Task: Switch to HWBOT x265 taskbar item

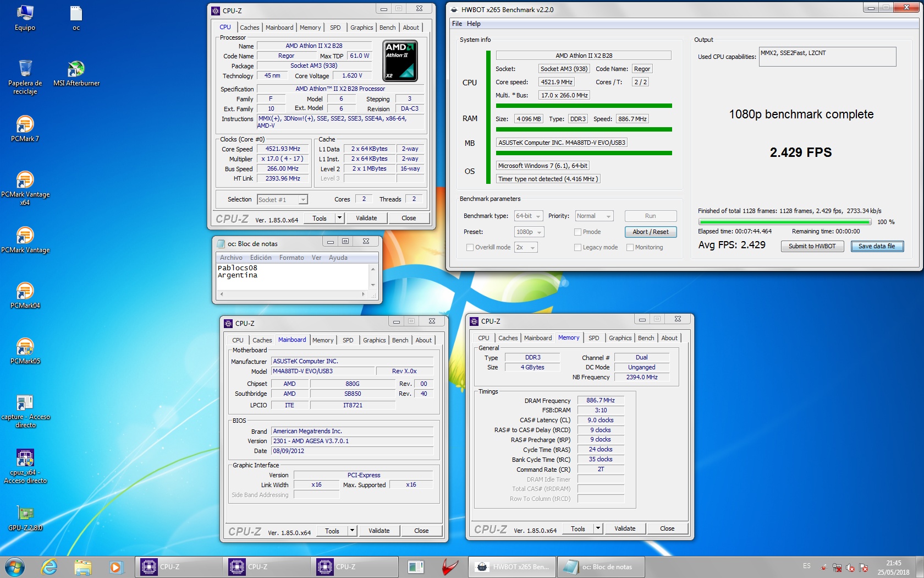Action: [512, 567]
